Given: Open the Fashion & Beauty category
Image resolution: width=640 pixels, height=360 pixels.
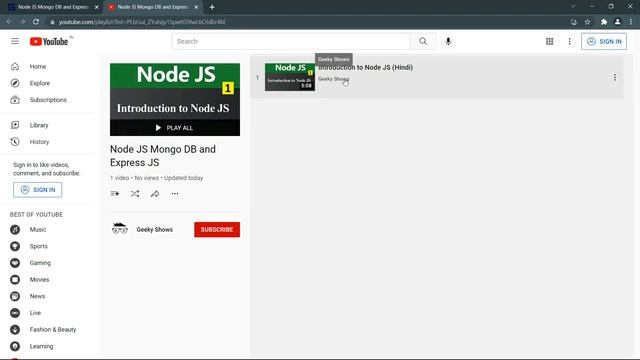Looking at the screenshot, I should (53, 329).
